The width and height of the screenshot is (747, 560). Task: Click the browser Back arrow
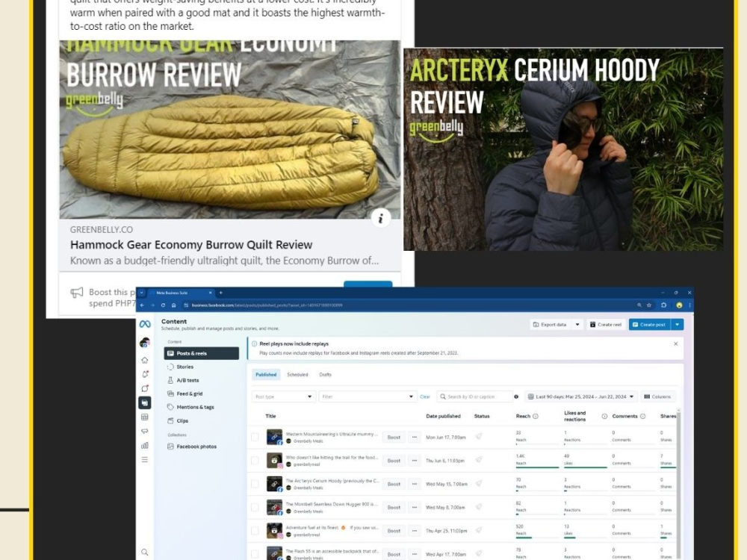pyautogui.click(x=142, y=305)
